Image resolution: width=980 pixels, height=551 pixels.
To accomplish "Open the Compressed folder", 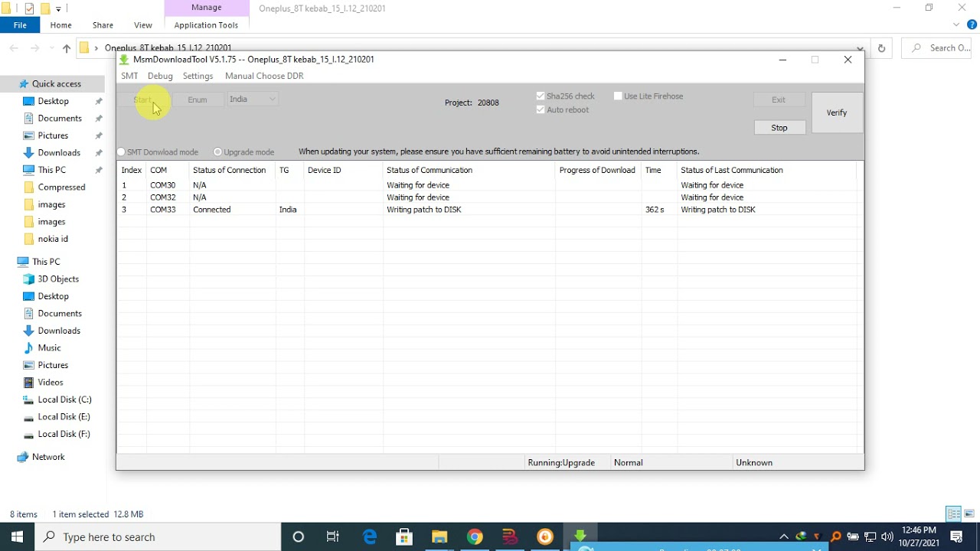I will click(61, 187).
